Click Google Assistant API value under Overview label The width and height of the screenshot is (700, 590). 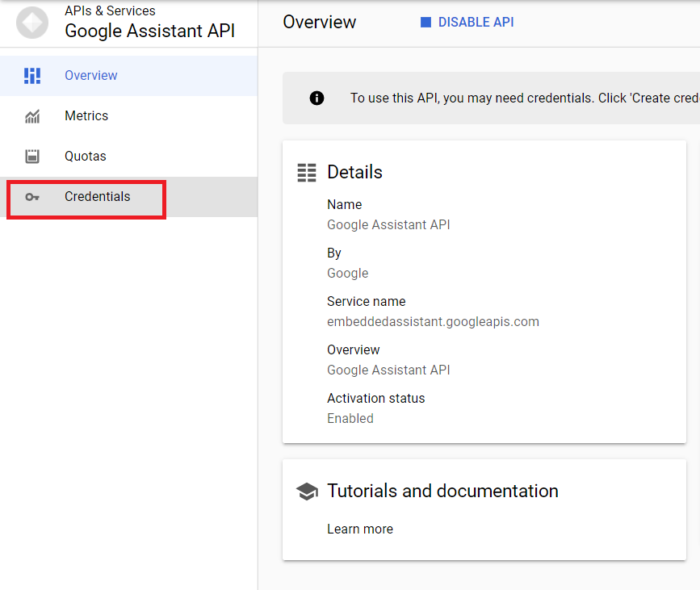click(388, 370)
